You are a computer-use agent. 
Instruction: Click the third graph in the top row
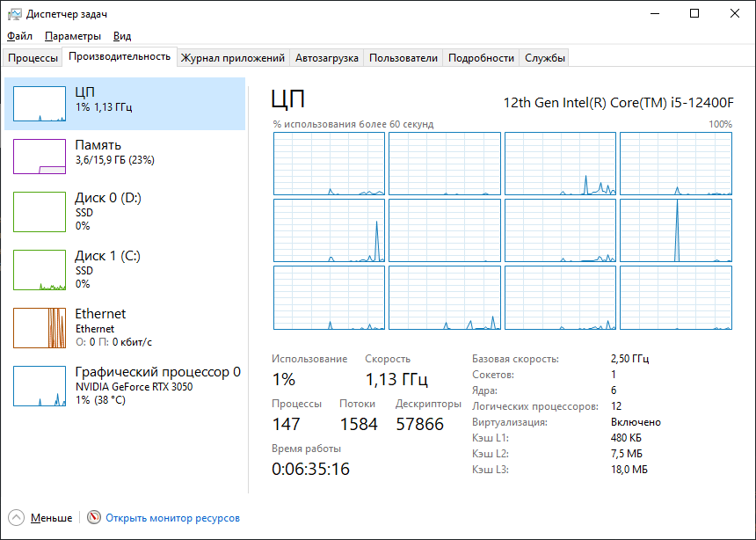tap(560, 164)
